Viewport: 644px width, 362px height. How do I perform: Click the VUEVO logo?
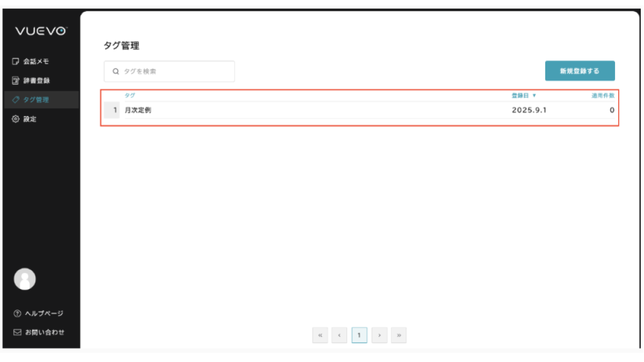tap(41, 31)
